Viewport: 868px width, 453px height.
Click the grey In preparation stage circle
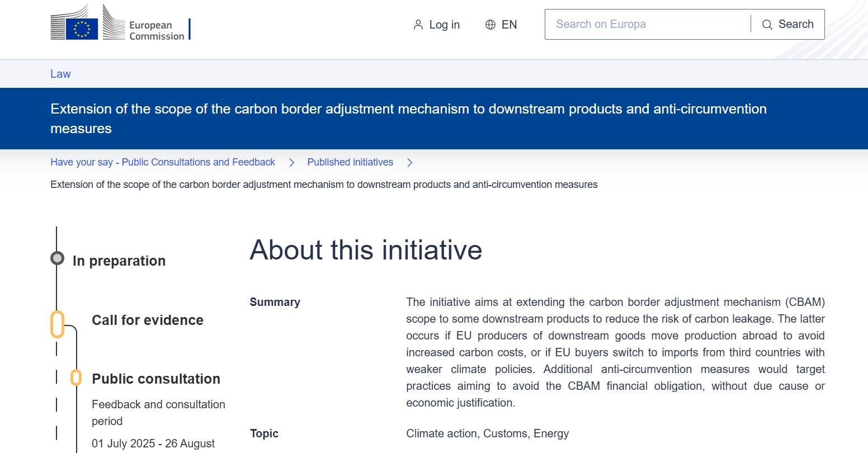coord(57,258)
